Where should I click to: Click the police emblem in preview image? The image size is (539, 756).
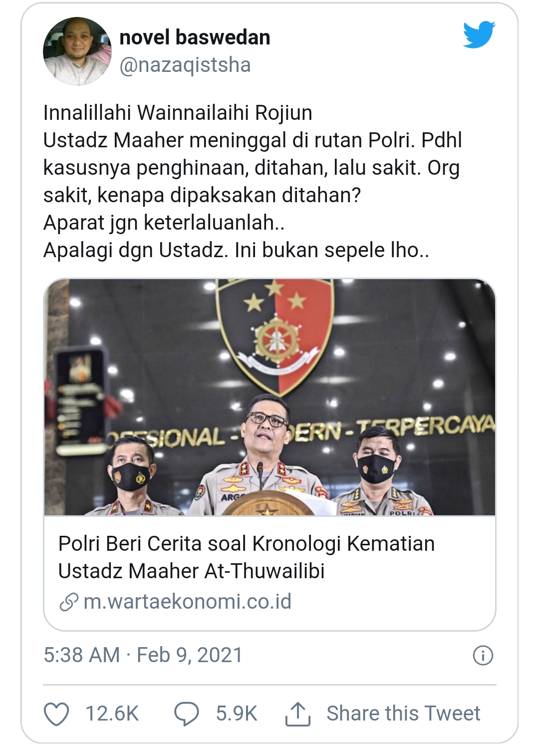276,336
